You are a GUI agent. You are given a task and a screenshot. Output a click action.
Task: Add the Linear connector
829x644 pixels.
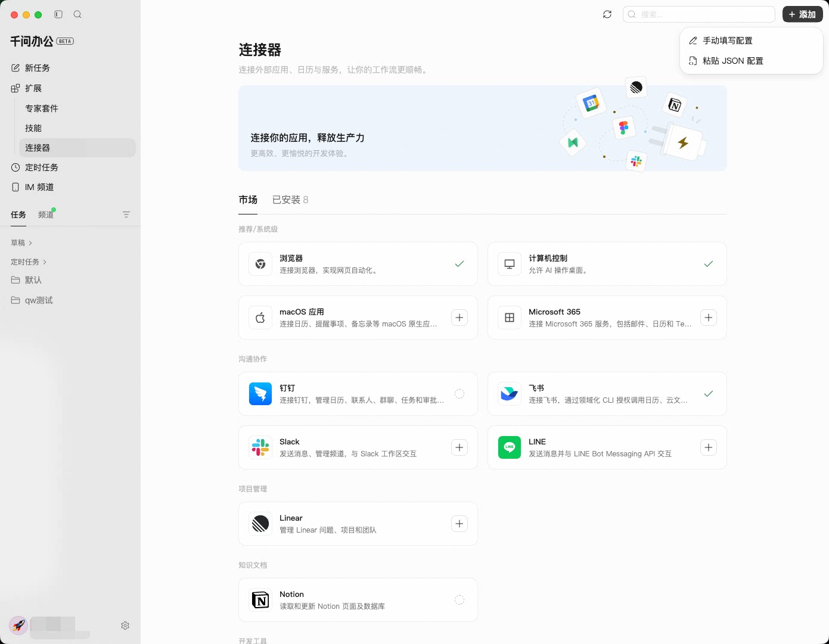459,524
